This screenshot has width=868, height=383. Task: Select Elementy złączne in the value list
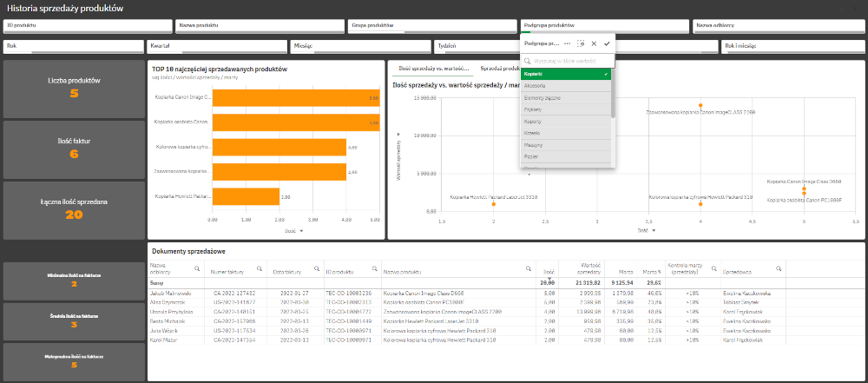[566, 97]
